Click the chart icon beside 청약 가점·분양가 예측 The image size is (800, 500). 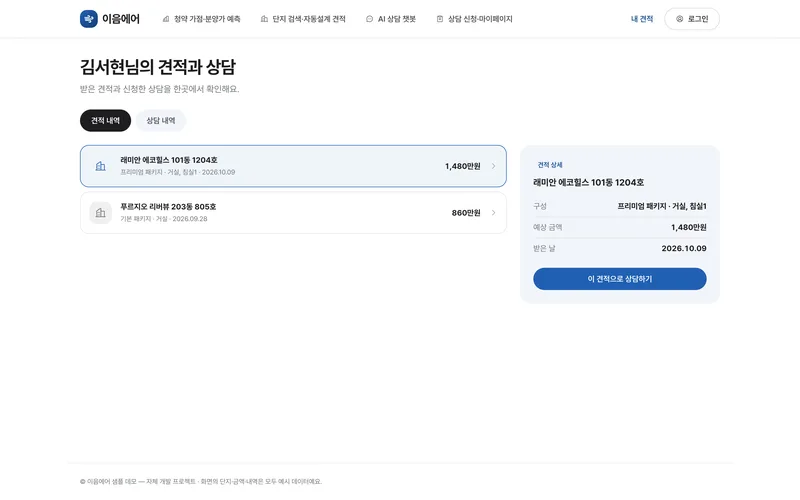coord(166,19)
